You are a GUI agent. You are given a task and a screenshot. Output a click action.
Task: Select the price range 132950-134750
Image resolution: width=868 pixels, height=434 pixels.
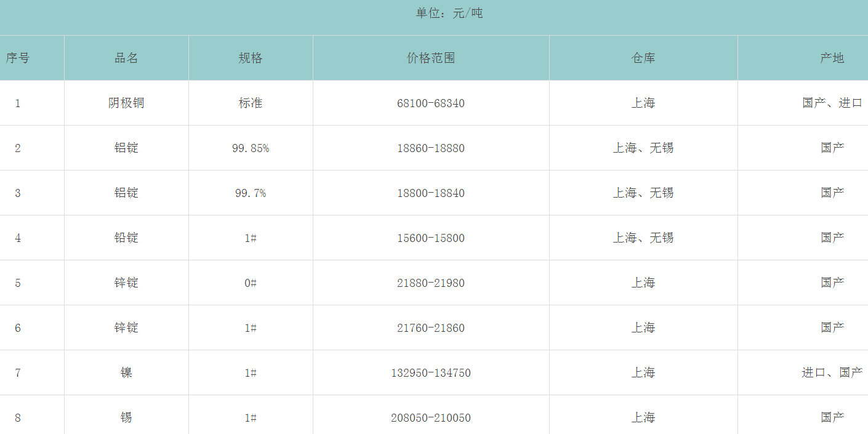431,373
